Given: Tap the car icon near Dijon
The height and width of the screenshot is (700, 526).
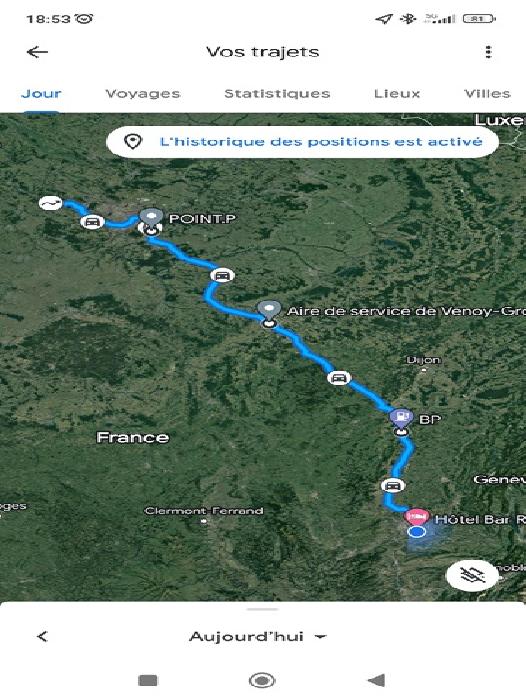Looking at the screenshot, I should click(339, 378).
